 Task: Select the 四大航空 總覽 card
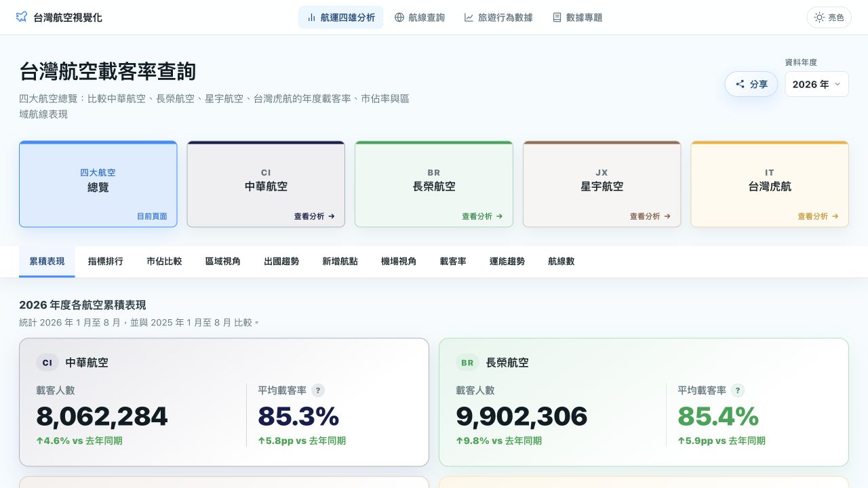tap(98, 184)
